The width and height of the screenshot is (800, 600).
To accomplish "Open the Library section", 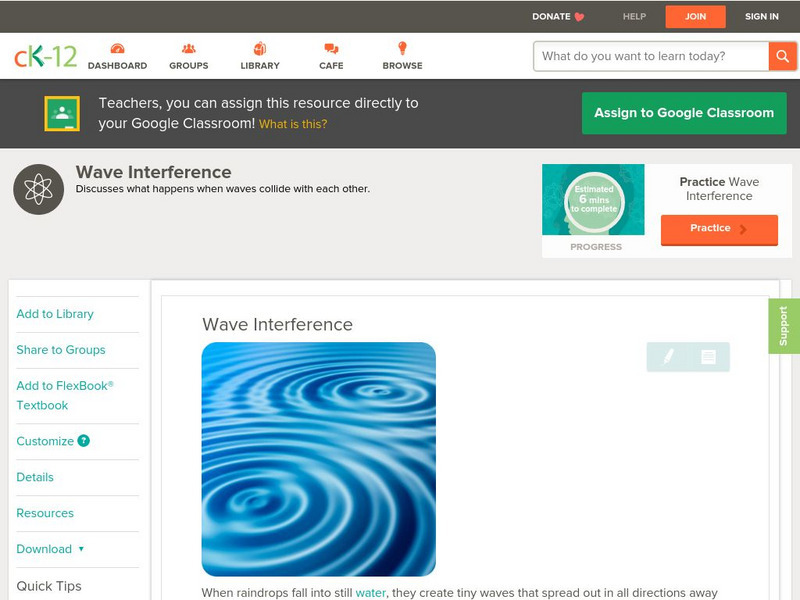I will [x=259, y=47].
